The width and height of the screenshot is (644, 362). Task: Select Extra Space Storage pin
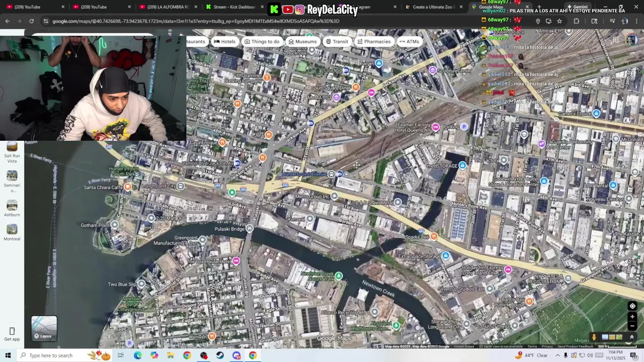pos(446,256)
